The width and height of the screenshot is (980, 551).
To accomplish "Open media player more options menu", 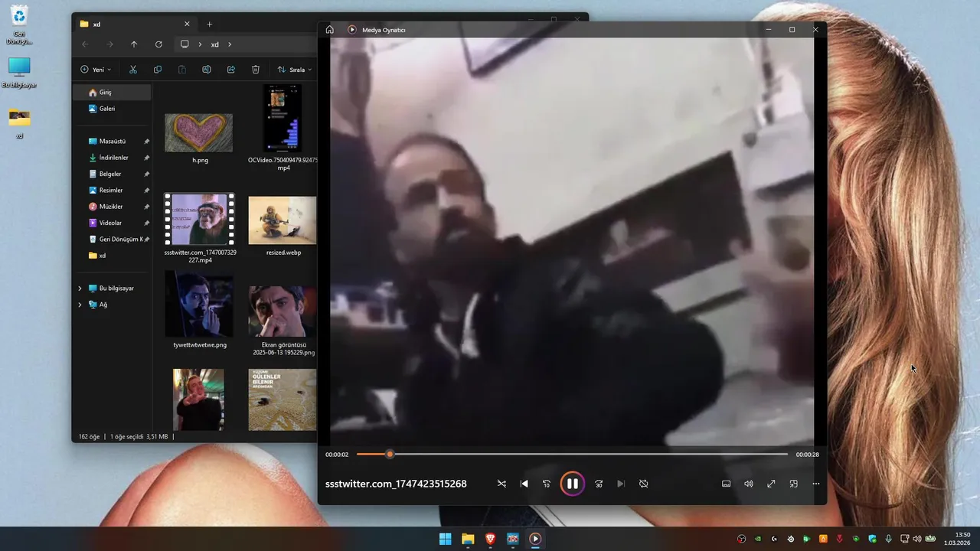I will [x=816, y=484].
